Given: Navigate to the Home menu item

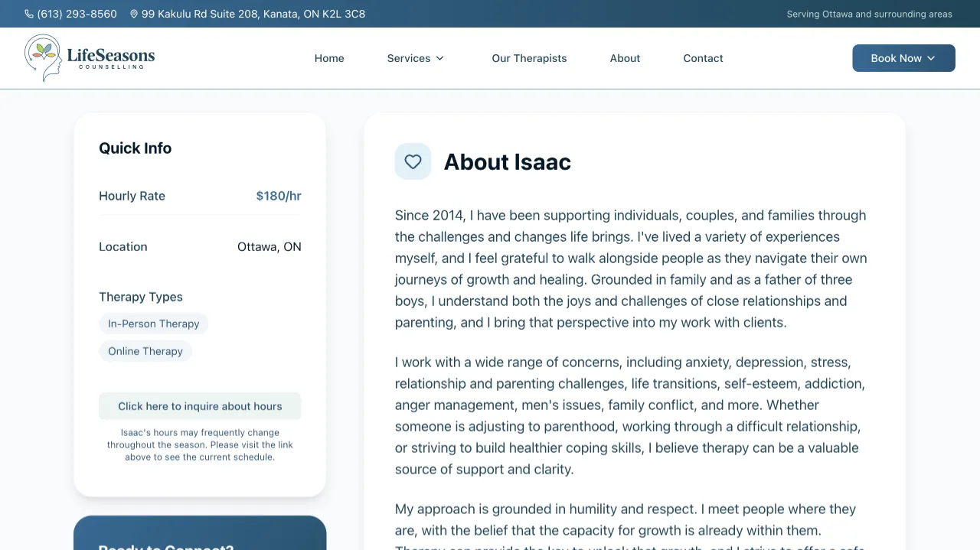Looking at the screenshot, I should 329,58.
